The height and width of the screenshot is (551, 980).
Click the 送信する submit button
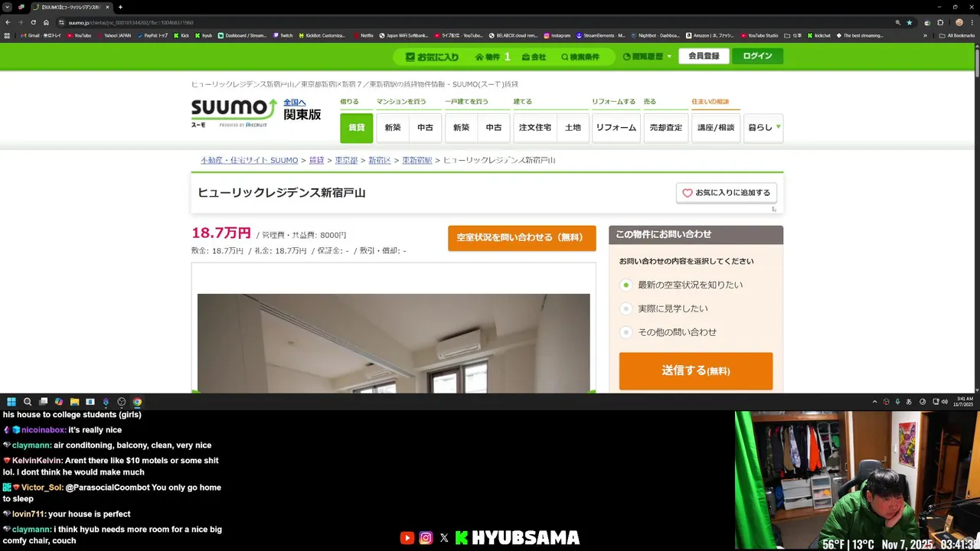[696, 371]
